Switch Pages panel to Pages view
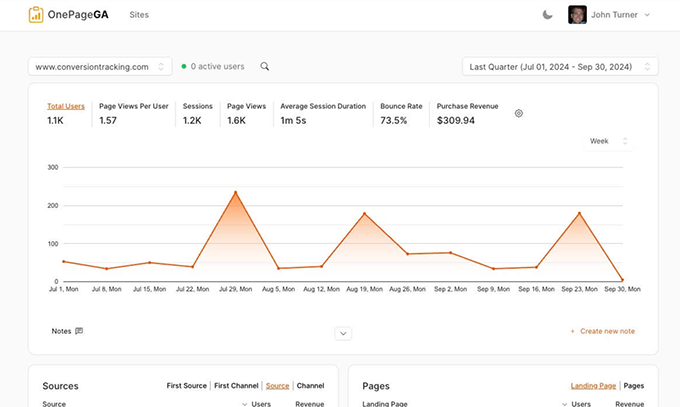The image size is (680, 407). 633,385
